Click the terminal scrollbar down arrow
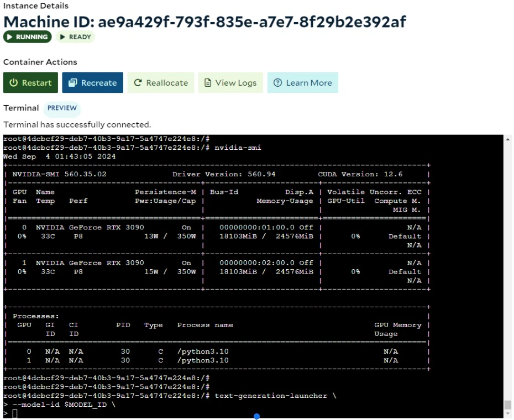Image resolution: width=514 pixels, height=420 pixels. point(508,414)
